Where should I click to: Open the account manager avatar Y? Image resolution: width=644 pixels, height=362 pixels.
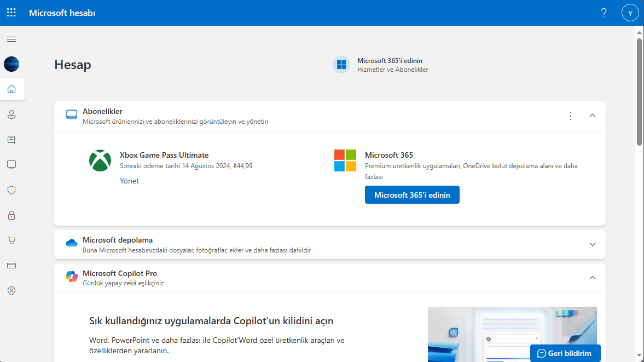[630, 13]
